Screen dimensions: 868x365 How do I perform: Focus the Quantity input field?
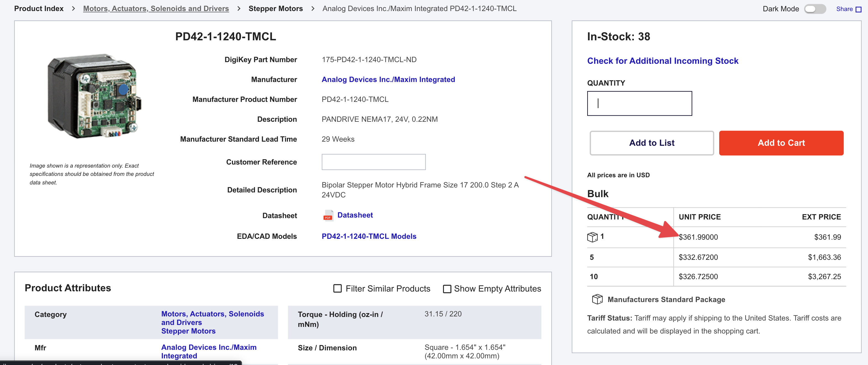tap(639, 104)
